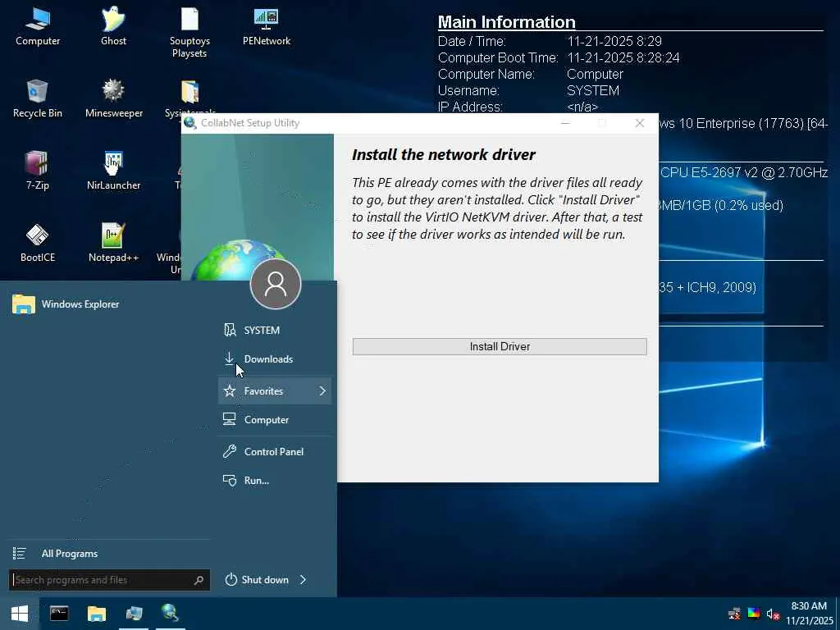
Task: Close the CollabNet Setup Utility window
Action: pyautogui.click(x=640, y=123)
